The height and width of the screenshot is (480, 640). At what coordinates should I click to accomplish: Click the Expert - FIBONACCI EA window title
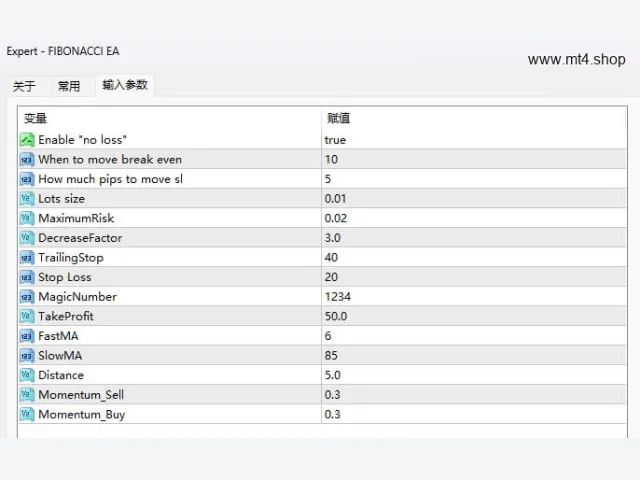[63, 51]
